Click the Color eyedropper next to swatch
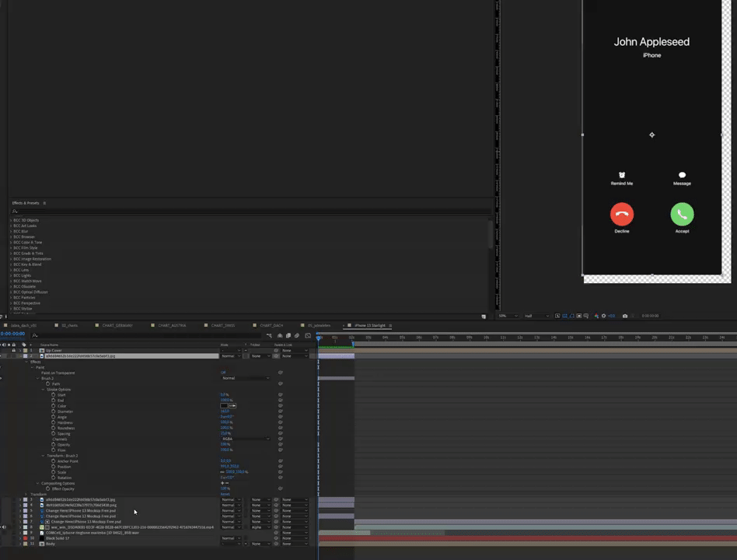The height and width of the screenshot is (560, 737). pos(232,406)
